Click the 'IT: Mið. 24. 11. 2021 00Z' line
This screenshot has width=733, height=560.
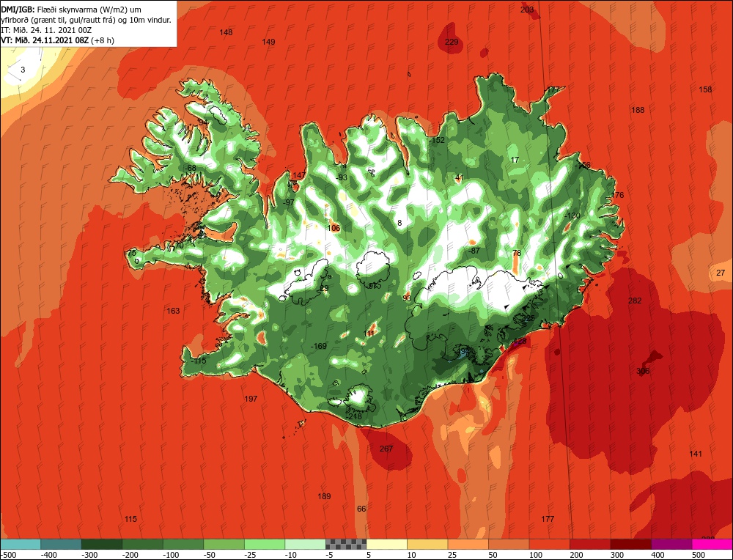[x=46, y=30]
